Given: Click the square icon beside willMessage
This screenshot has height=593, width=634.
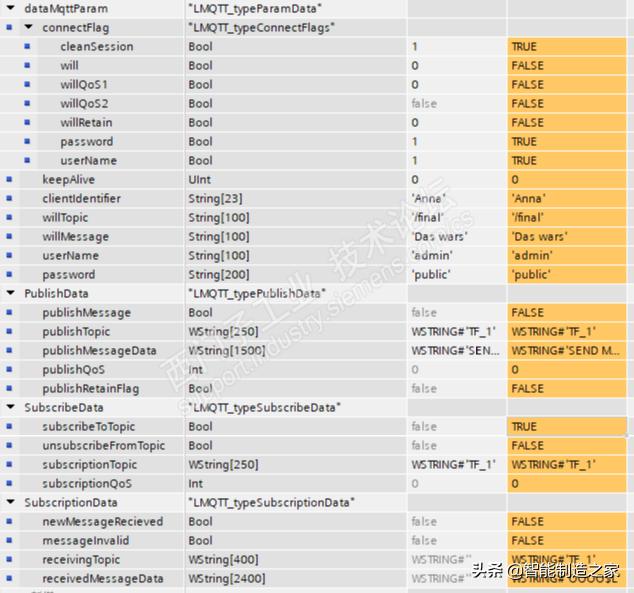Looking at the screenshot, I should 9,236.
